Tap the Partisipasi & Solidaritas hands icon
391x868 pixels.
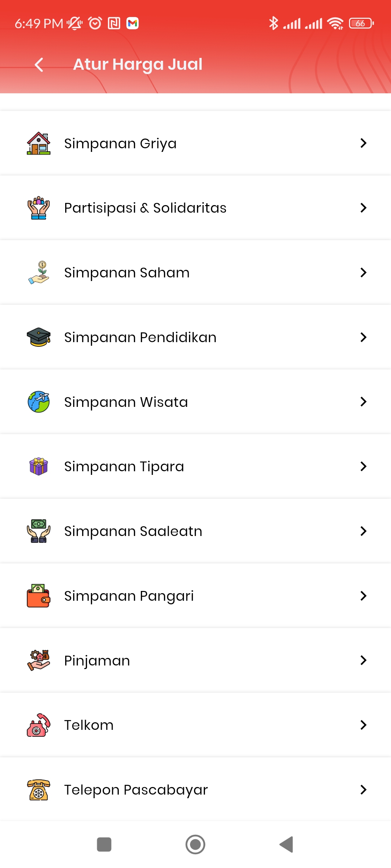coord(39,208)
